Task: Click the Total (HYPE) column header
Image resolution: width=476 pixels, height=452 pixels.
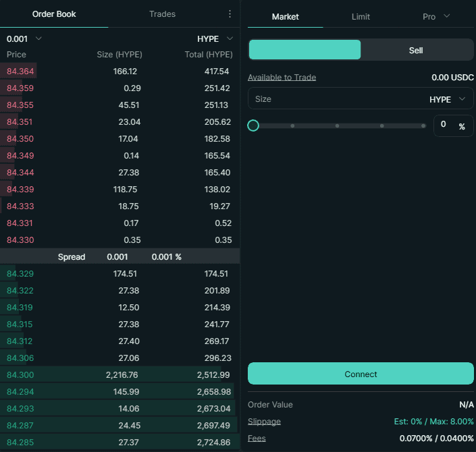Action: (x=209, y=55)
